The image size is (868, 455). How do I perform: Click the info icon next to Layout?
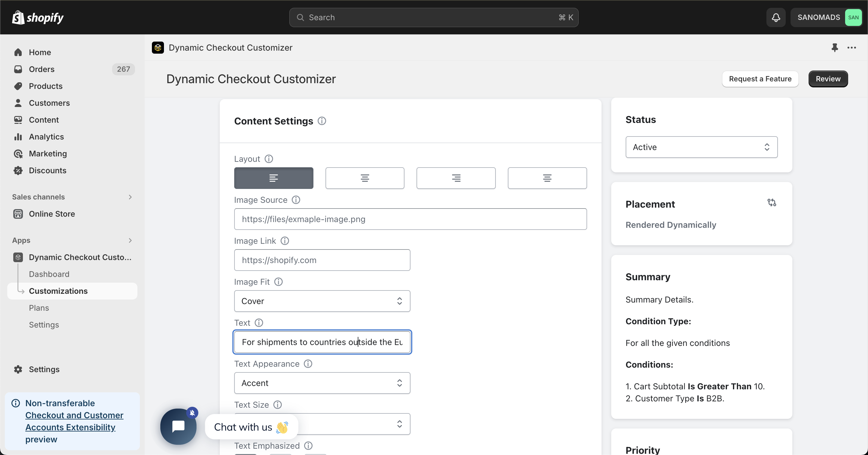269,159
